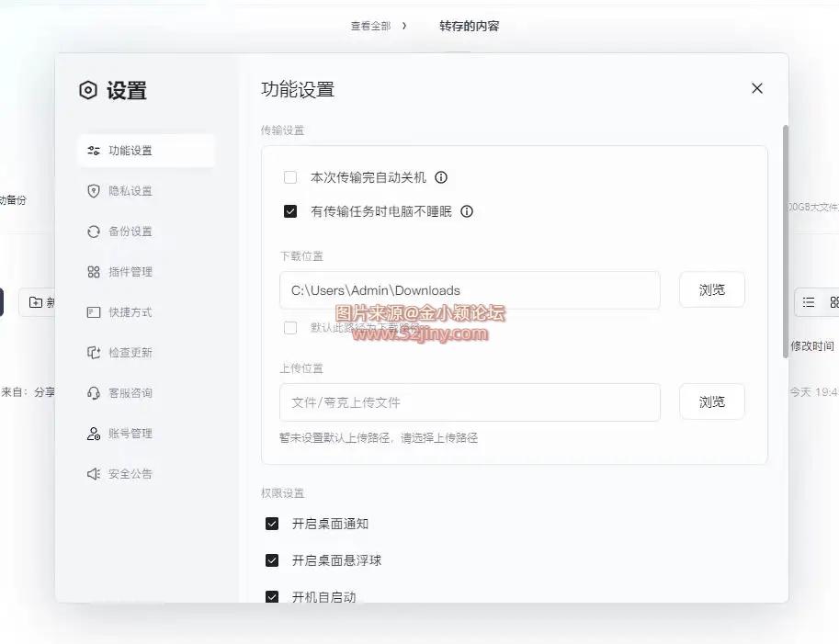Click the upload path input field
839x644 pixels.
click(x=470, y=402)
